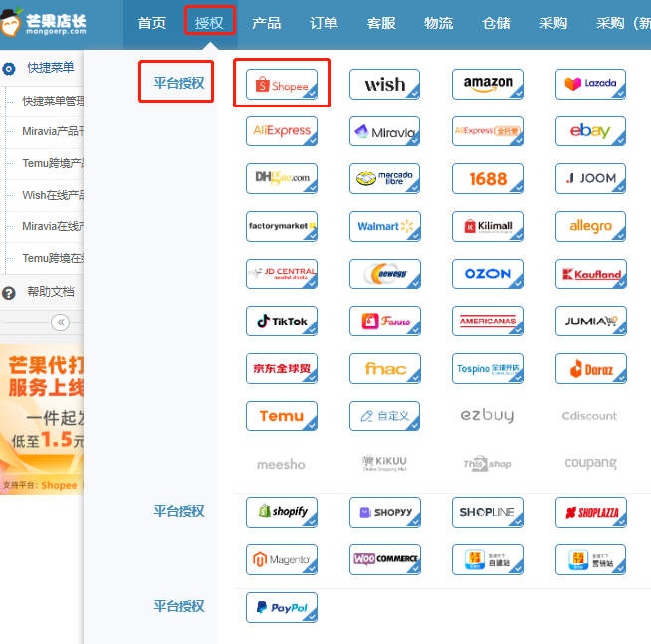Select the greyed-out coupang logo

(x=590, y=463)
